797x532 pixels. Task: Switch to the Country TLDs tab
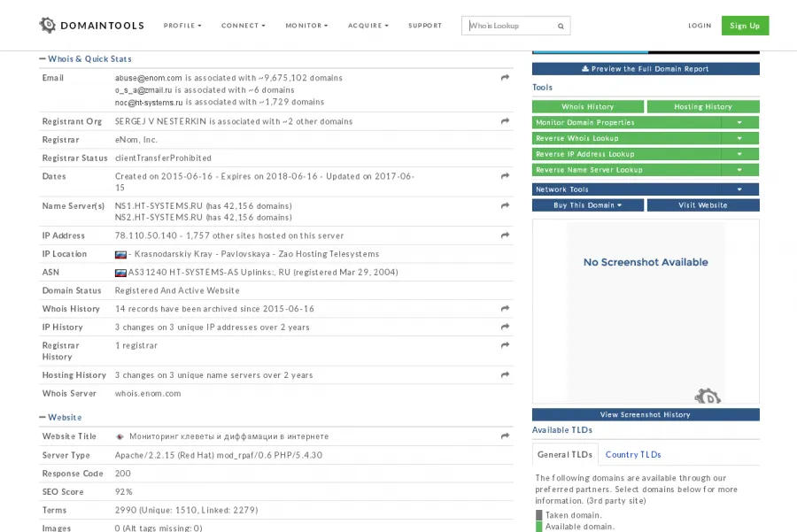[633, 455]
